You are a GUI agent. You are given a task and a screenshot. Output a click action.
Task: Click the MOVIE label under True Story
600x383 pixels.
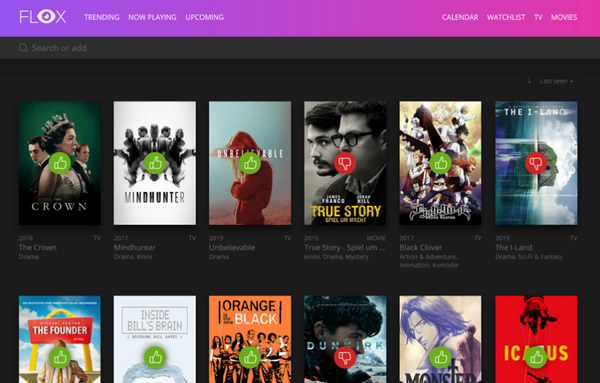point(376,238)
